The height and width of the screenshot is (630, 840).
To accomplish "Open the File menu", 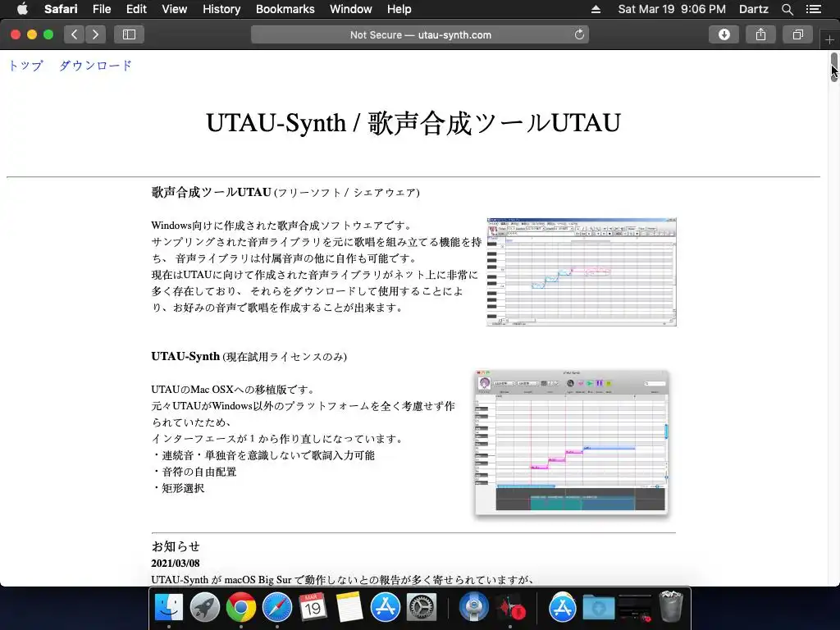I will (101, 9).
